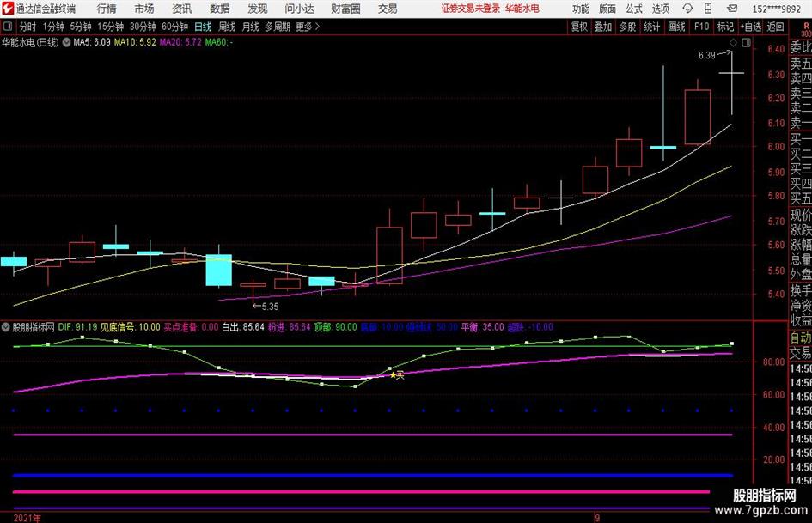Select the 1分钟 period tab
Screen dimensions: 812x523
coord(53,27)
